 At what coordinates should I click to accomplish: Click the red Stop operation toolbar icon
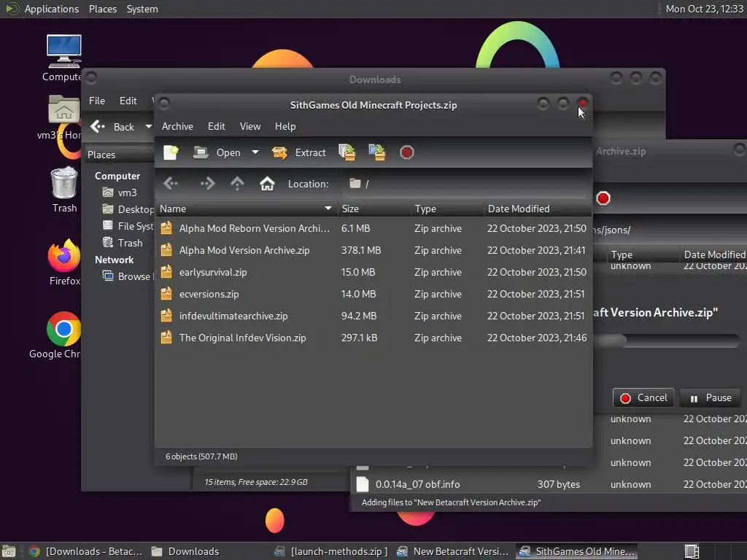point(407,152)
